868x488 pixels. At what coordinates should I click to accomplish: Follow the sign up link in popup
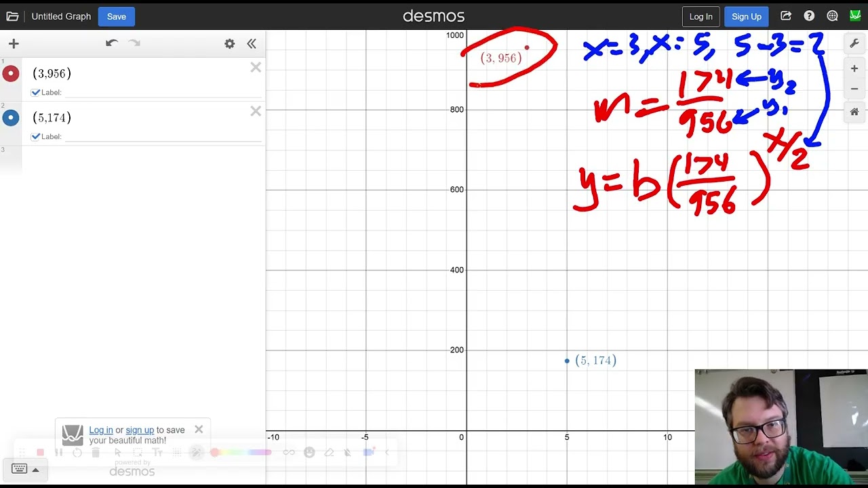point(140,430)
